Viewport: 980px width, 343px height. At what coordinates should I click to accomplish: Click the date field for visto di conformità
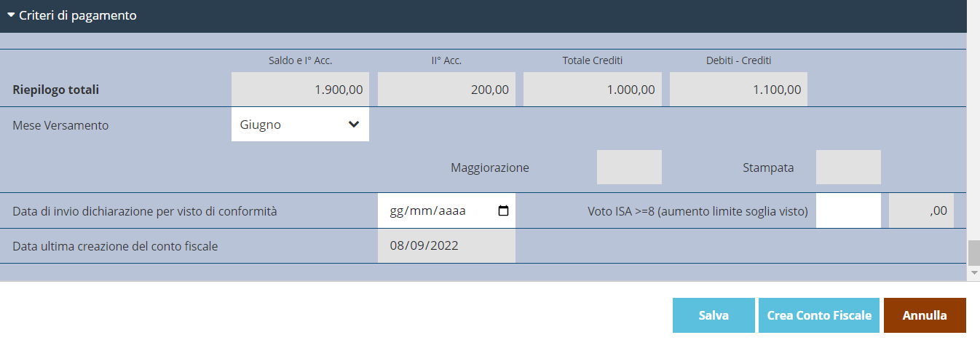pyautogui.click(x=446, y=211)
